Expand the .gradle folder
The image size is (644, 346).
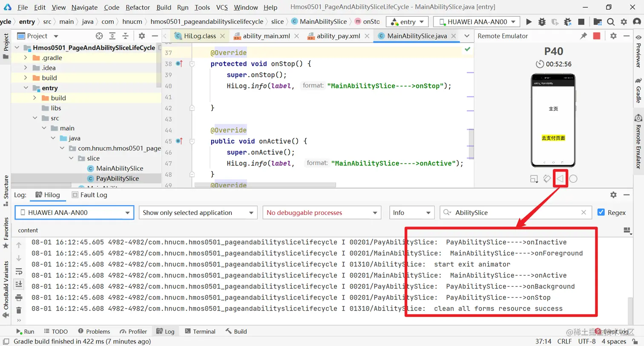coord(26,57)
